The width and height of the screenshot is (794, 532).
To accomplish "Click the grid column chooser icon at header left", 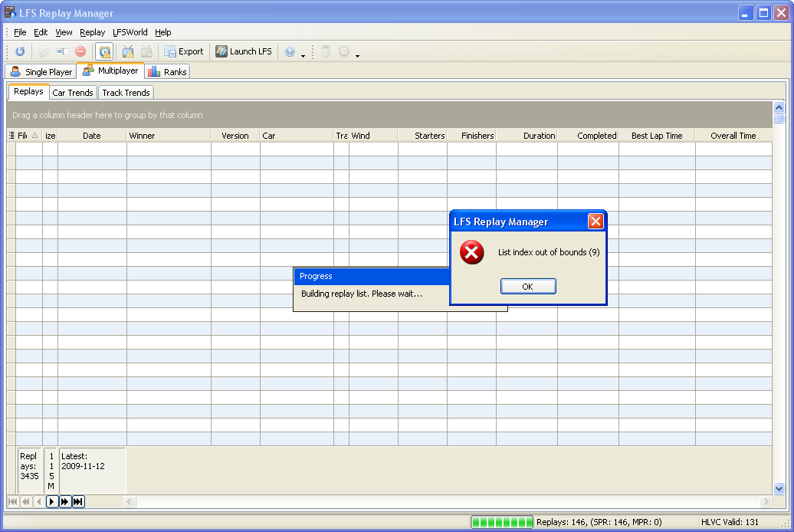I will [x=11, y=135].
